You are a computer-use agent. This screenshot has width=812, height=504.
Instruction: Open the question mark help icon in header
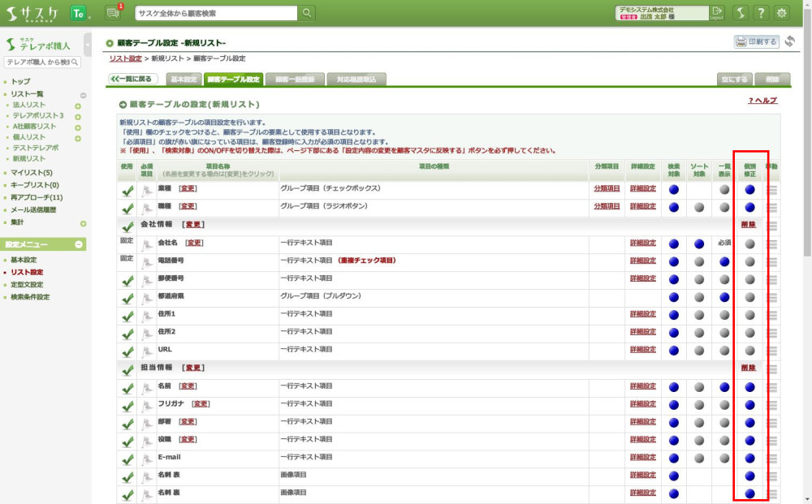pyautogui.click(x=761, y=13)
